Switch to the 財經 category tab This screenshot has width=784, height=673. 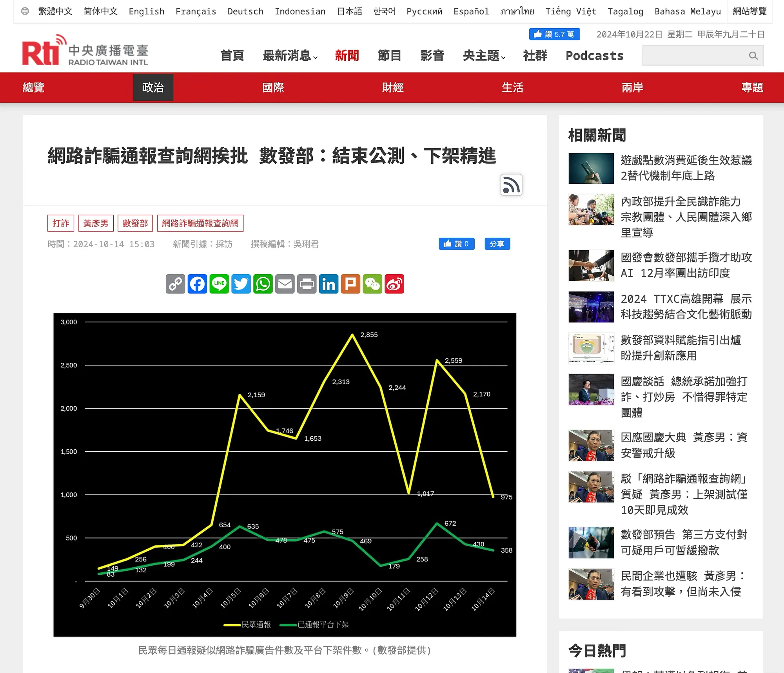(393, 87)
